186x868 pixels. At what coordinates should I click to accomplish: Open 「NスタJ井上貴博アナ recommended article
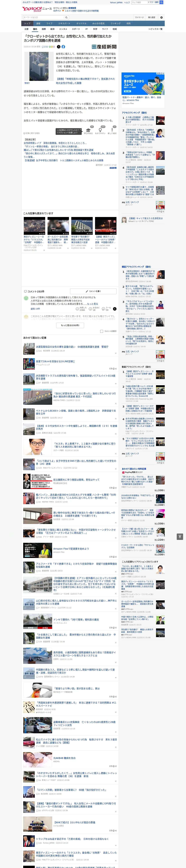[x=84, y=445]
